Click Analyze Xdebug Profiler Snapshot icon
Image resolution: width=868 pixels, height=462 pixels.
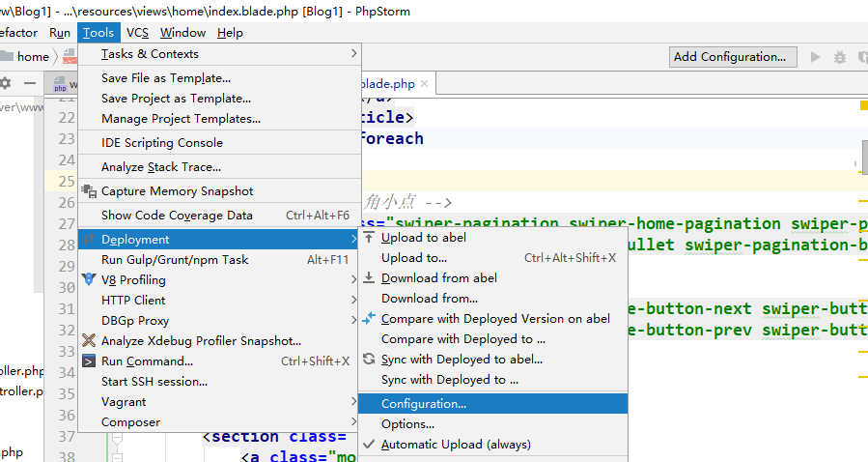coord(89,340)
